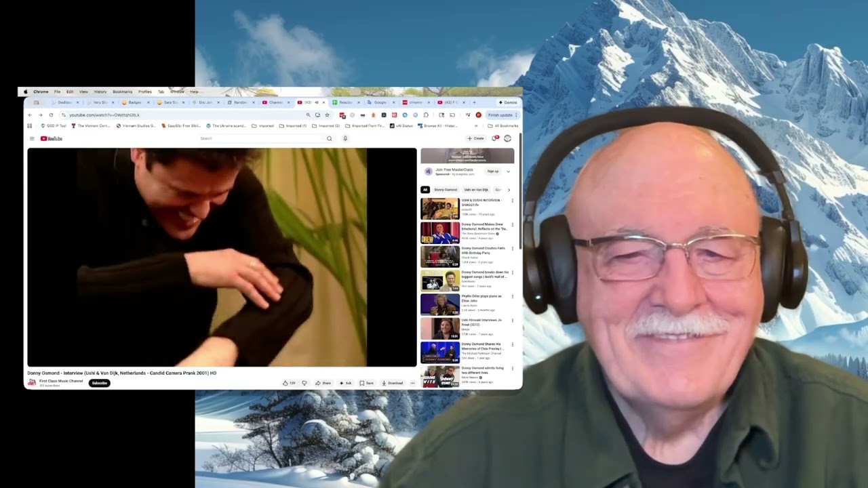Switch to the Badges browser tab
This screenshot has width=868, height=488.
pos(135,102)
